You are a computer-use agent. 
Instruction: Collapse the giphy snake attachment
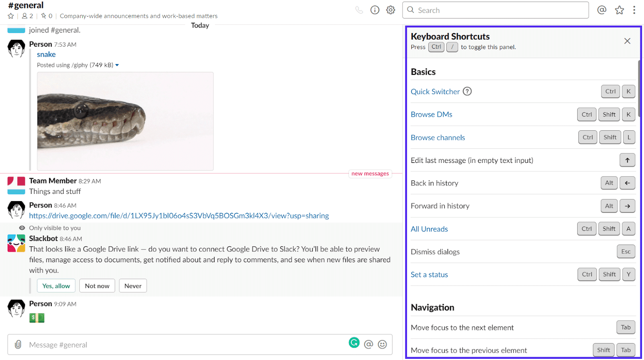(117, 65)
